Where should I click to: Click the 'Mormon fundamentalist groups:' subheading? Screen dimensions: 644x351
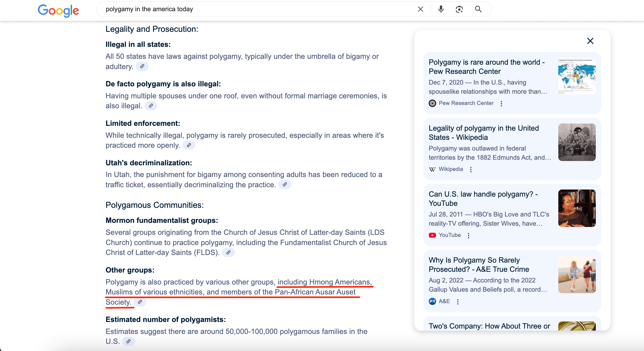pyautogui.click(x=162, y=220)
